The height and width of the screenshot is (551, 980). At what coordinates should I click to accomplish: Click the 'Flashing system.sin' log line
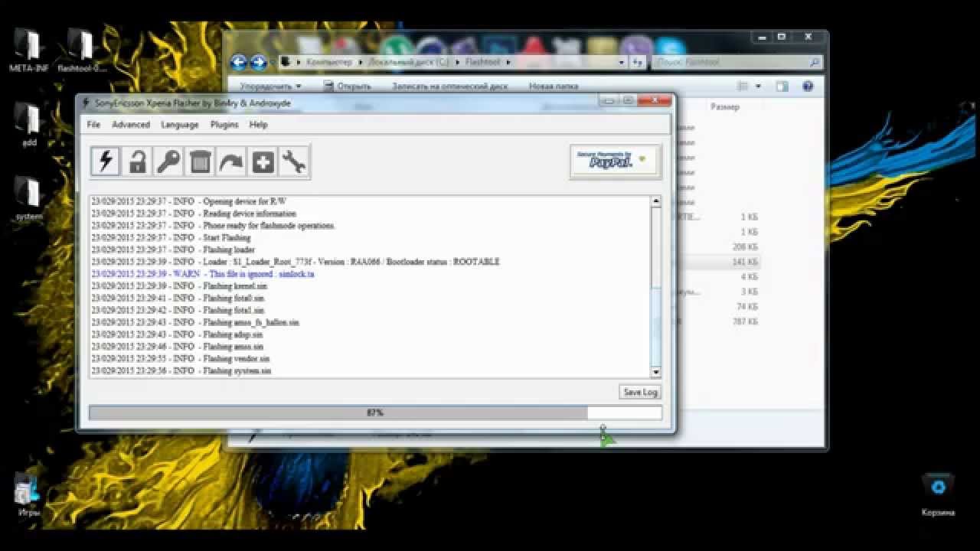tap(181, 371)
